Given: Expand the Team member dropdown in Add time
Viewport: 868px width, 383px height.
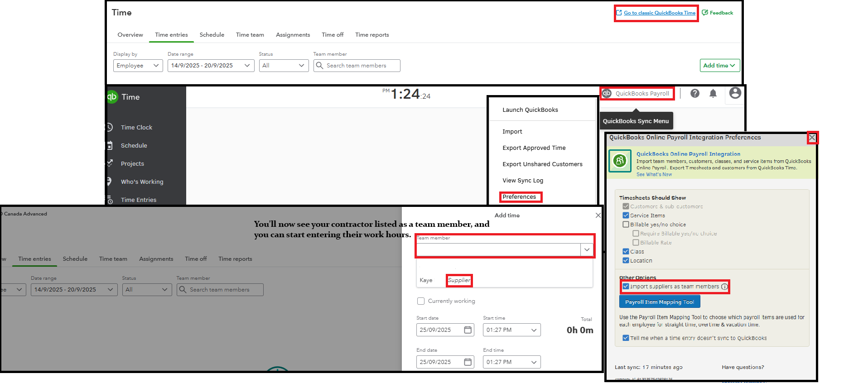Looking at the screenshot, I should coord(587,250).
